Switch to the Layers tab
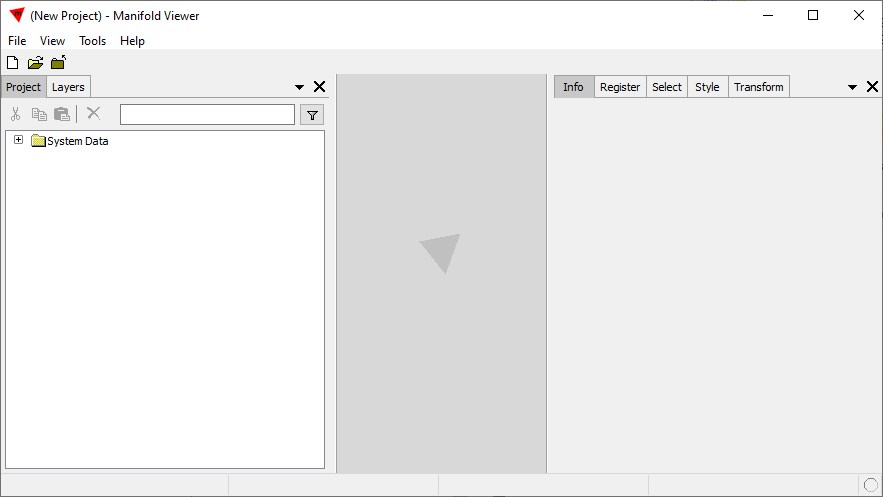This screenshot has height=497, width=883. 68,87
